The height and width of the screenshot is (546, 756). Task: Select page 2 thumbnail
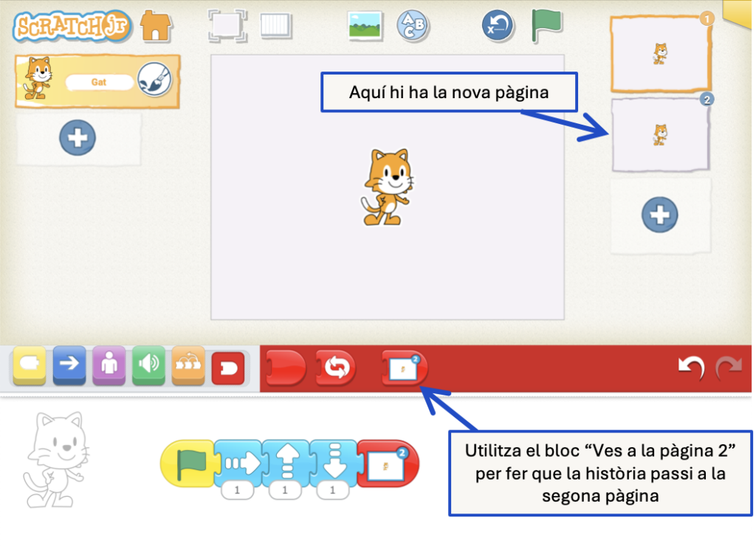660,135
